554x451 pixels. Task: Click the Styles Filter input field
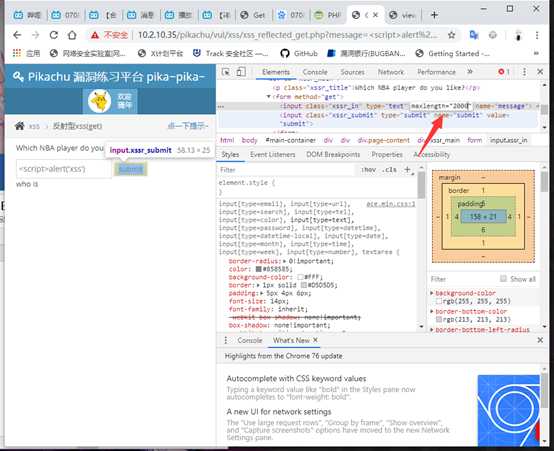[286, 170]
